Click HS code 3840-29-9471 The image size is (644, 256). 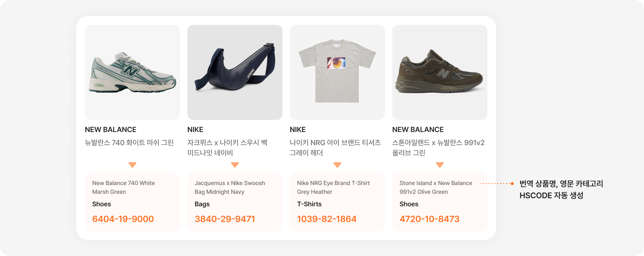pos(225,219)
